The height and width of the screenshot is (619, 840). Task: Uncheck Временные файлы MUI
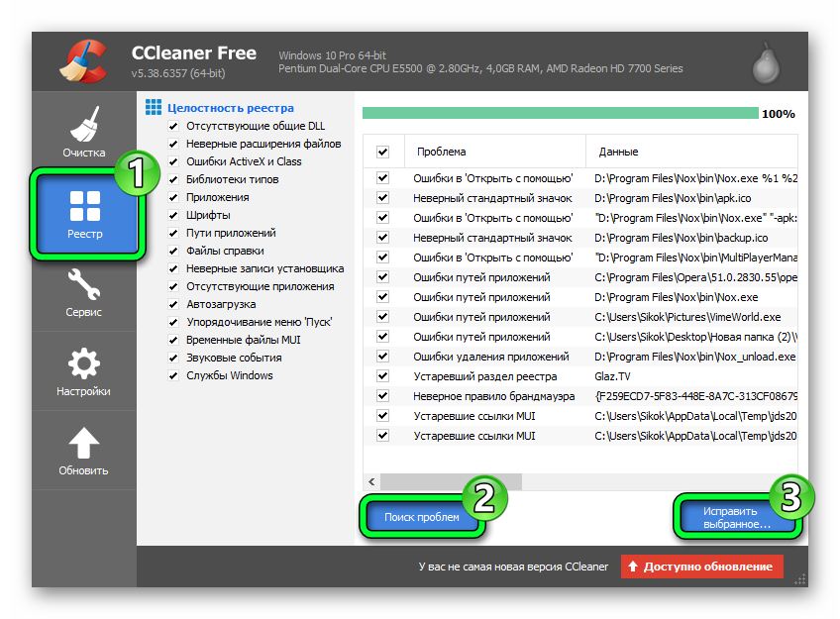tap(173, 340)
